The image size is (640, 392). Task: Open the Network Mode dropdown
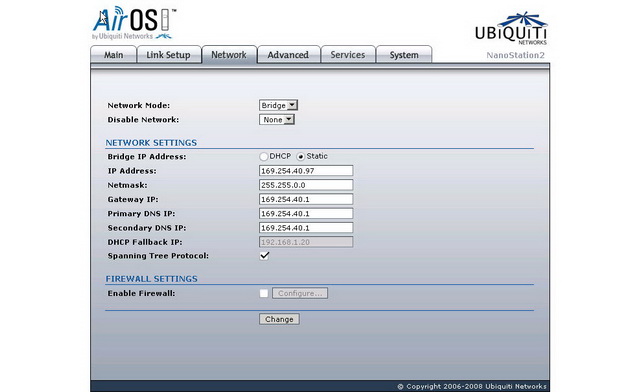(278, 105)
